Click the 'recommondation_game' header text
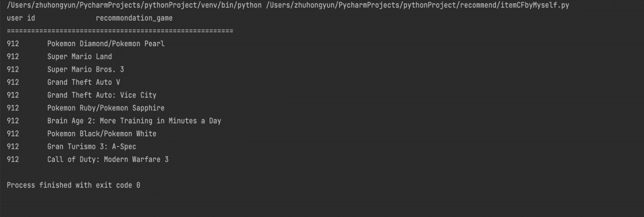 pos(134,18)
